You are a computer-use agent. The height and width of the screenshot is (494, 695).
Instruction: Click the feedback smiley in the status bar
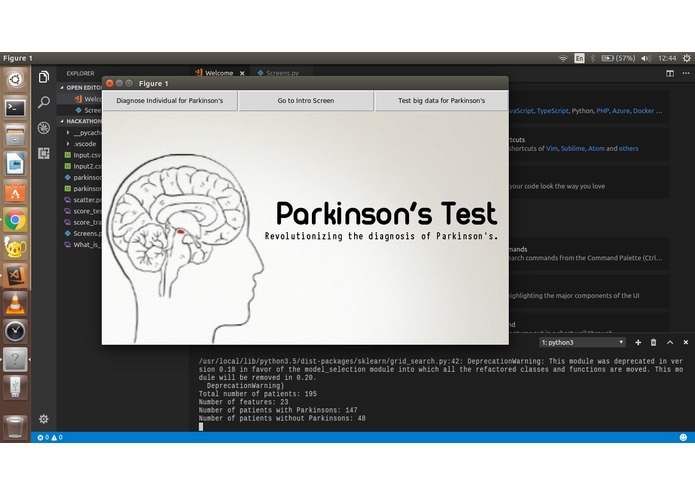683,437
